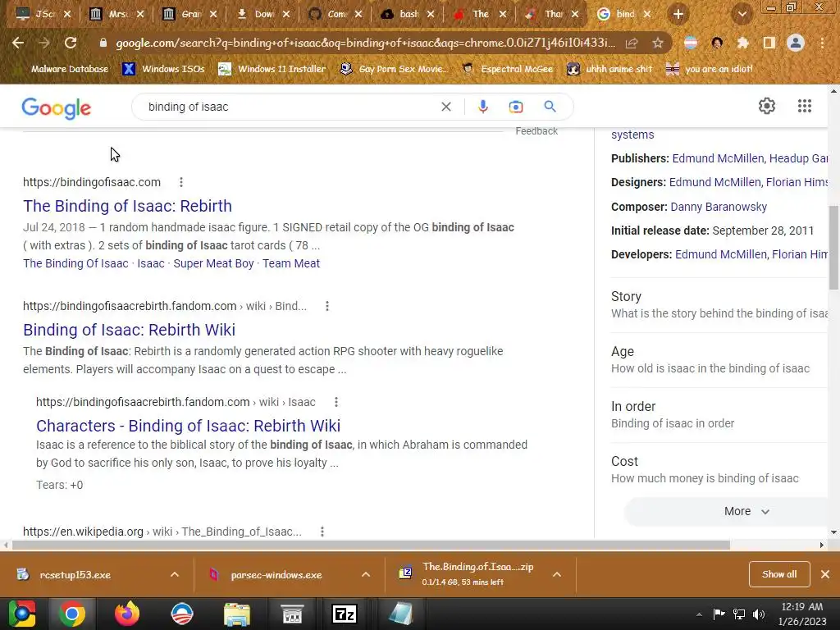
Task: Go back to the previous page
Action: pyautogui.click(x=18, y=43)
